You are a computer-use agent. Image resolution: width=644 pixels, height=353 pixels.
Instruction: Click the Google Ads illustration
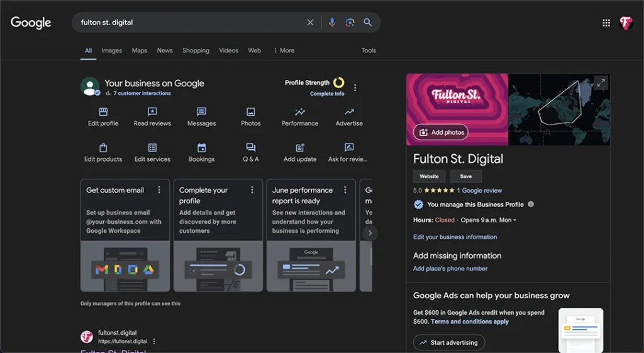(x=580, y=330)
